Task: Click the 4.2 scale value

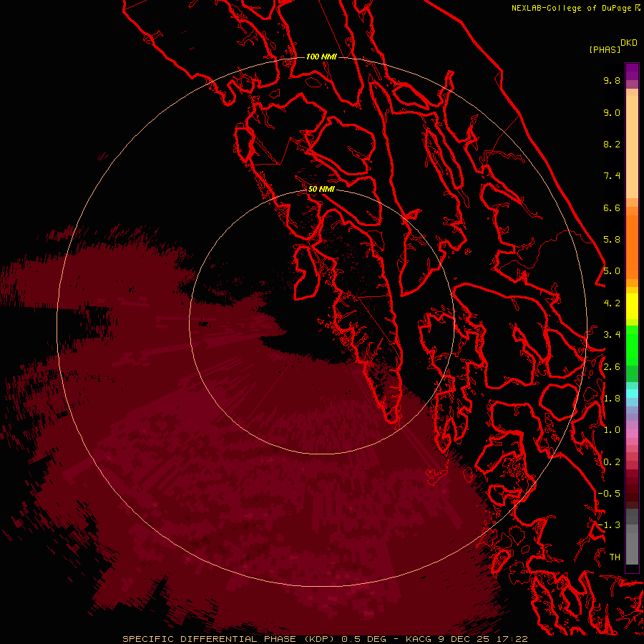Action: pos(612,303)
